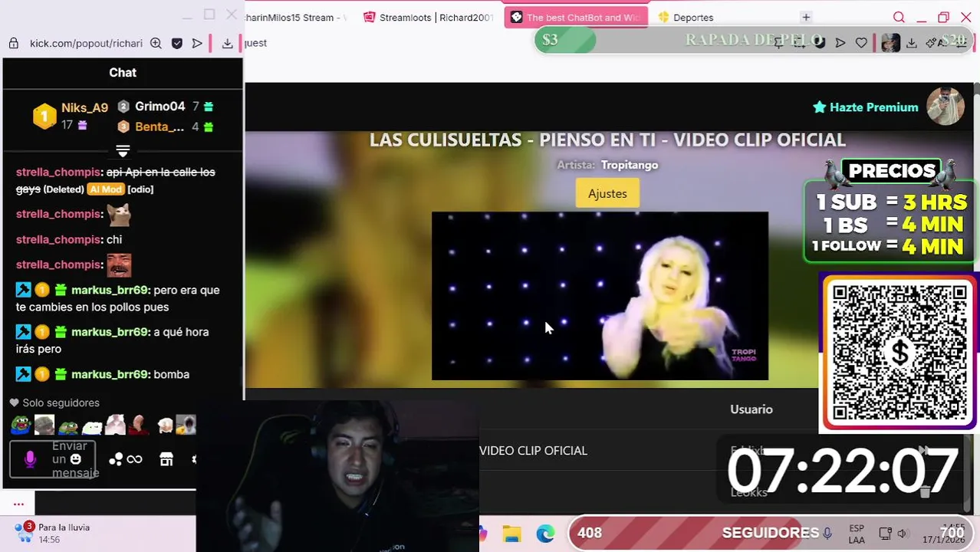Click the Usuario column header
The image size is (980, 552).
(751, 409)
